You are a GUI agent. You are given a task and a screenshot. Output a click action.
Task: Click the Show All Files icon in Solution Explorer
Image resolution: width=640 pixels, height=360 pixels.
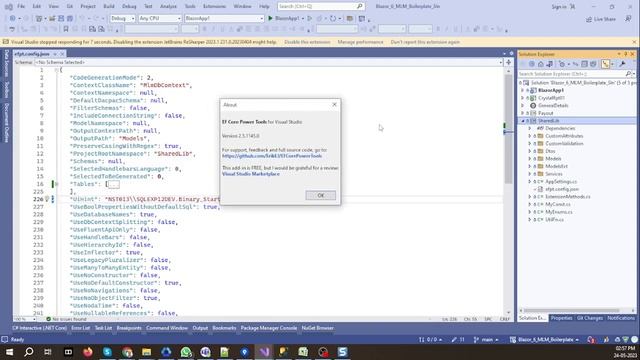(x=593, y=64)
